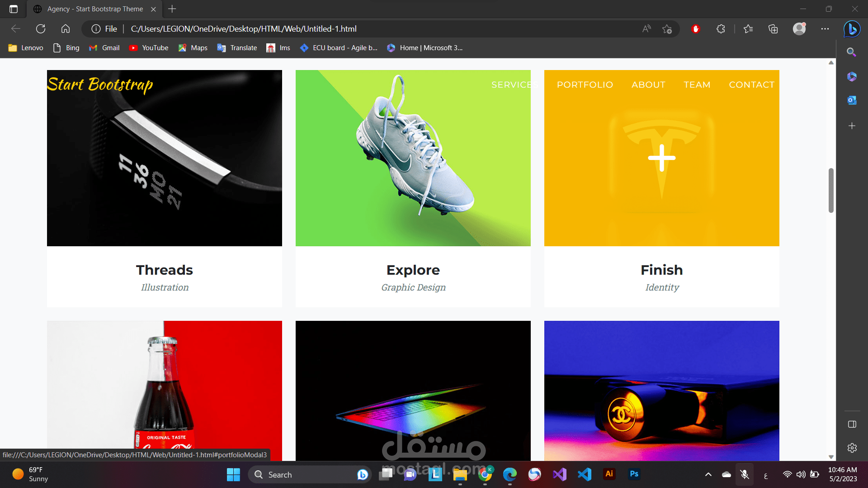The image size is (868, 488).
Task: Open the YouTube bookmark link
Action: click(x=149, y=48)
